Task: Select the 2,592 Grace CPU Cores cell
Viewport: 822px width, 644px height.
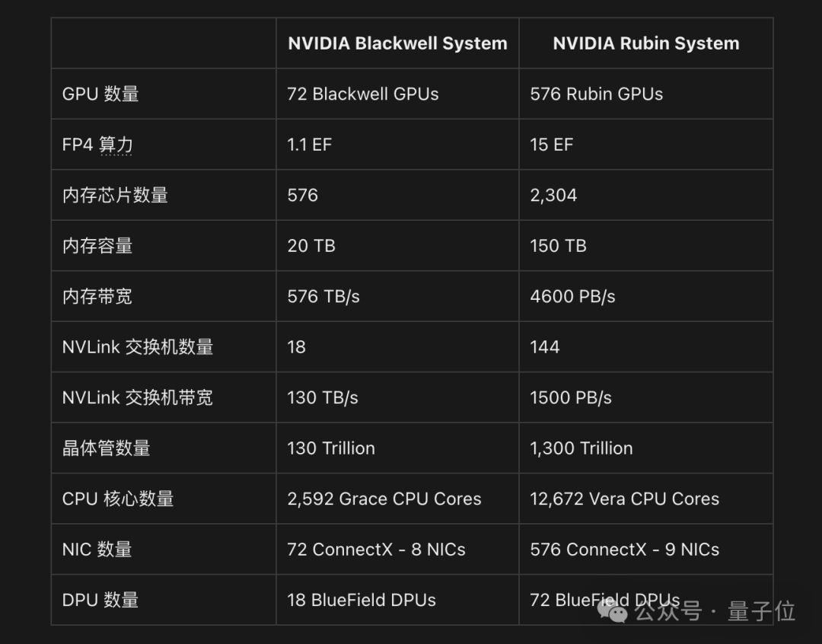Action: pos(384,499)
